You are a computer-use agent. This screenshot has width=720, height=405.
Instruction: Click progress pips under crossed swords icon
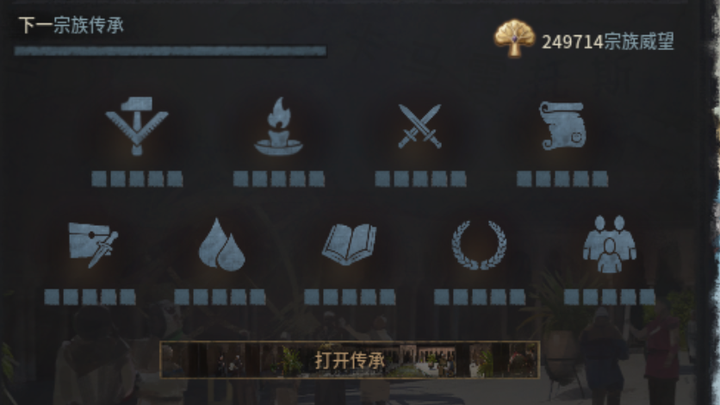[421, 179]
